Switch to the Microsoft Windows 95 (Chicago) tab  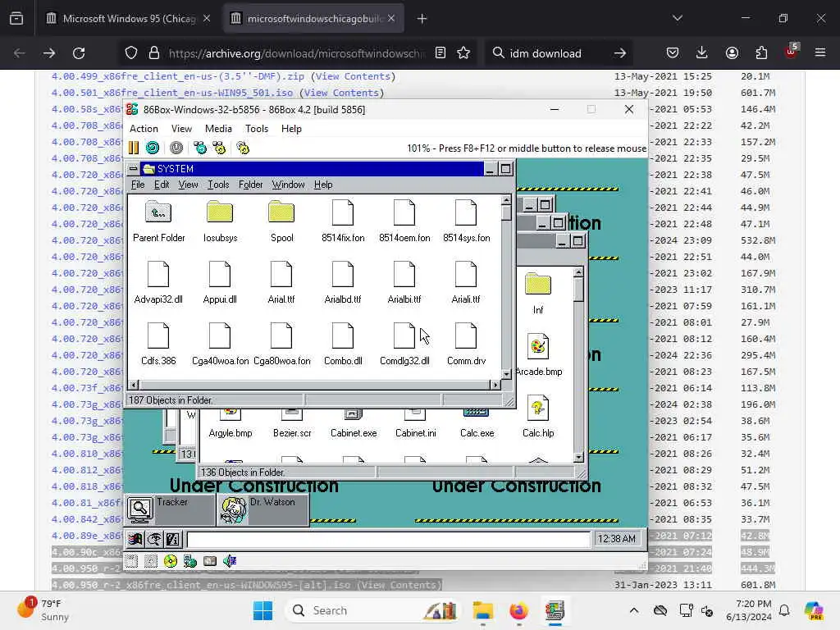(128, 19)
